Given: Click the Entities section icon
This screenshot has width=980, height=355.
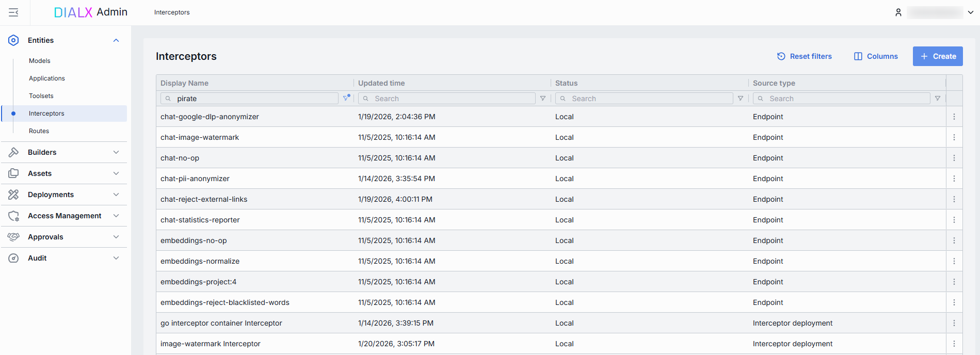Looking at the screenshot, I should coord(13,40).
